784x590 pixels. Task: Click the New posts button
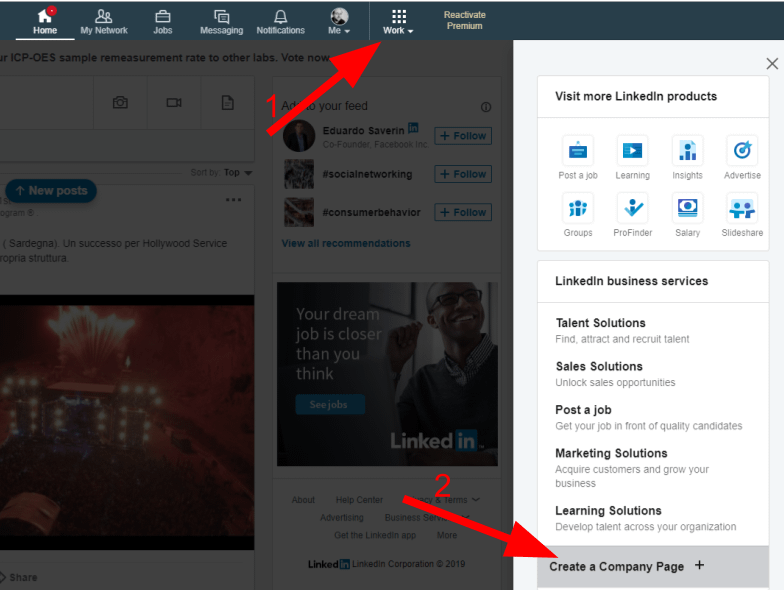[51, 190]
